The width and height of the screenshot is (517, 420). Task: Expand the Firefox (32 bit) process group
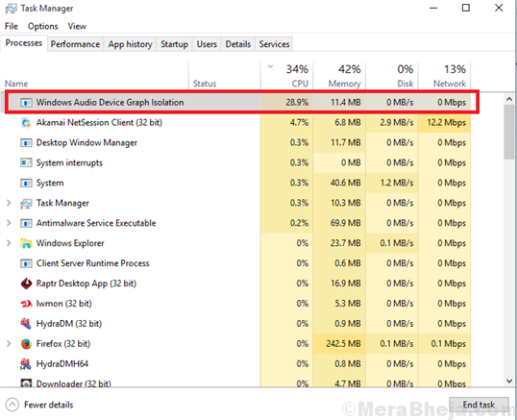[x=9, y=344]
